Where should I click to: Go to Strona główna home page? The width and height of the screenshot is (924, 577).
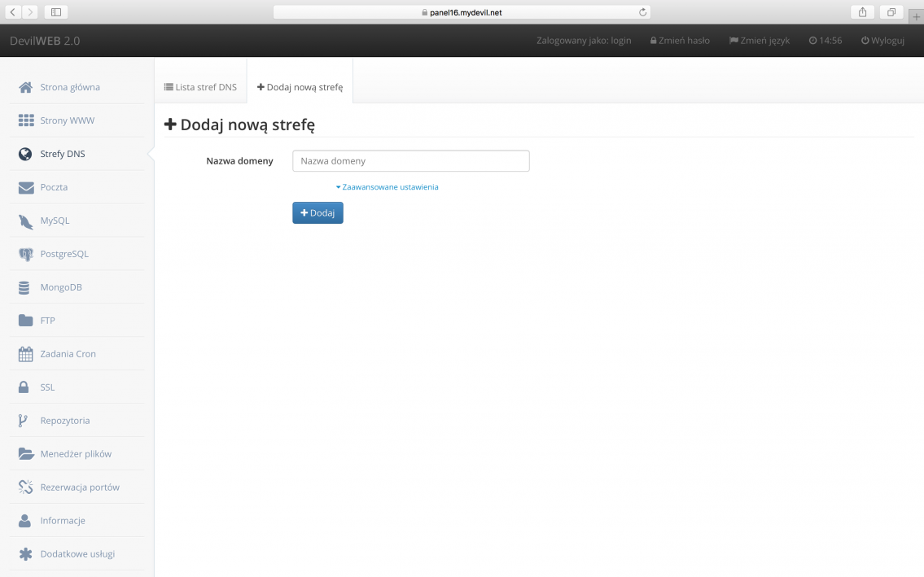click(x=69, y=87)
